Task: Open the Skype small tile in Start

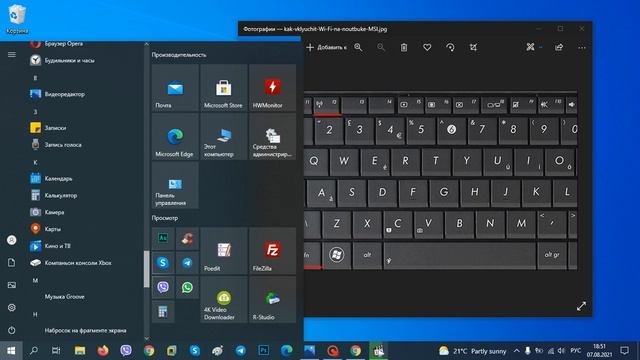Action: coord(163,263)
